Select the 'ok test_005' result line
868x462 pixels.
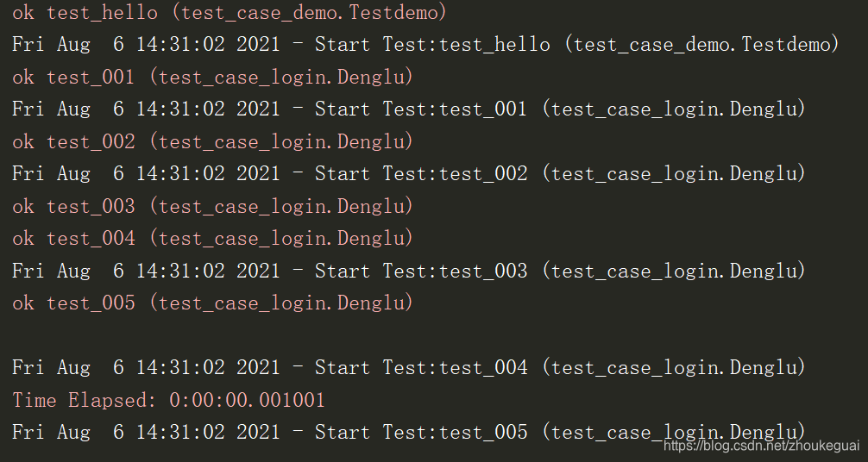pyautogui.click(x=212, y=303)
